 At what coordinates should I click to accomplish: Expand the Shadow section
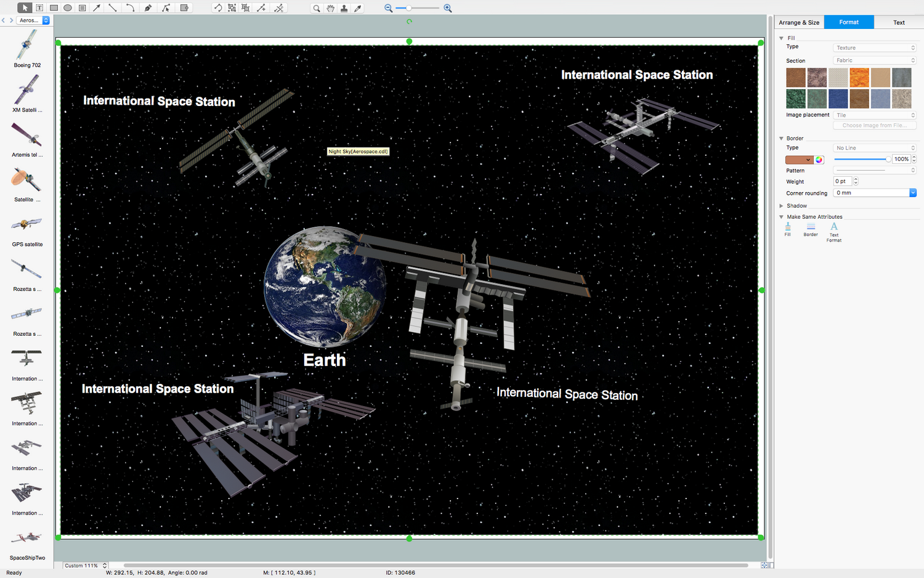tap(781, 206)
